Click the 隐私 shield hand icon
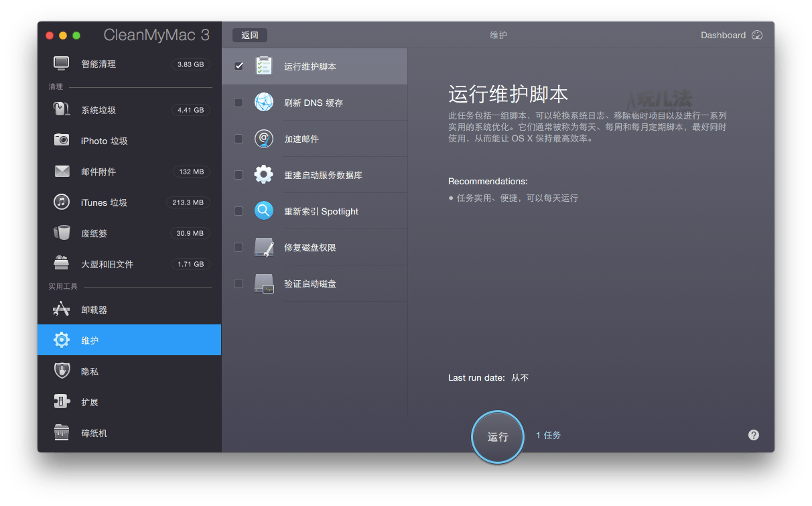 click(x=62, y=371)
